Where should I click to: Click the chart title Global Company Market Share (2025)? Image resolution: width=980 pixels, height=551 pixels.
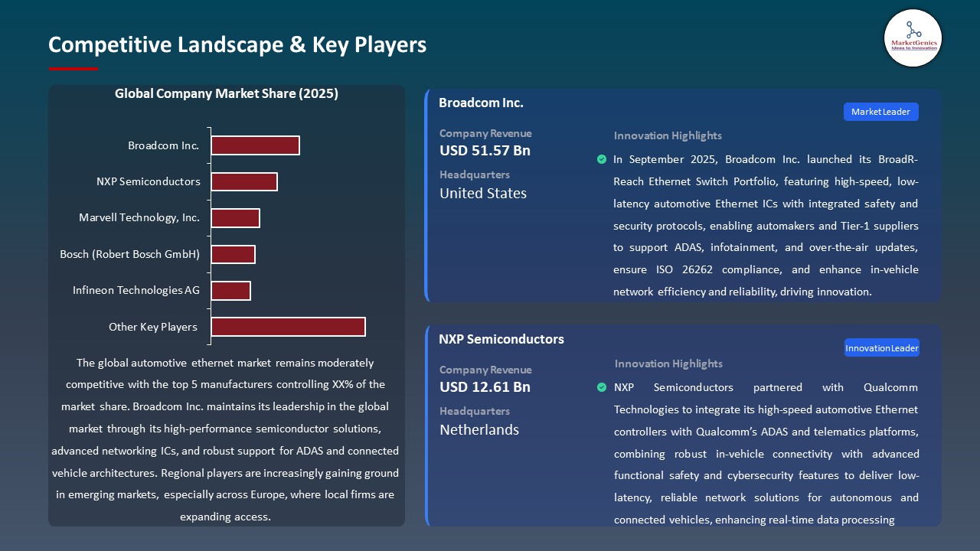coord(227,93)
